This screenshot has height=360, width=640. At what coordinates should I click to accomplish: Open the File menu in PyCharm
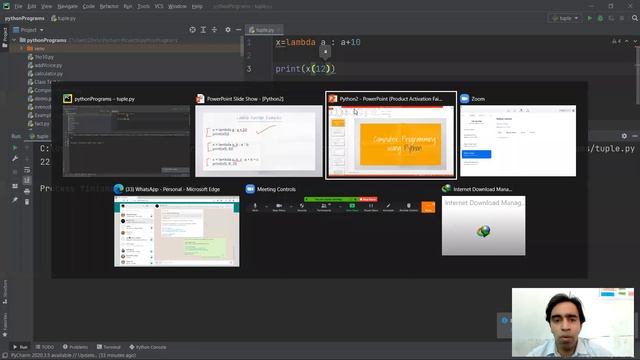point(18,6)
